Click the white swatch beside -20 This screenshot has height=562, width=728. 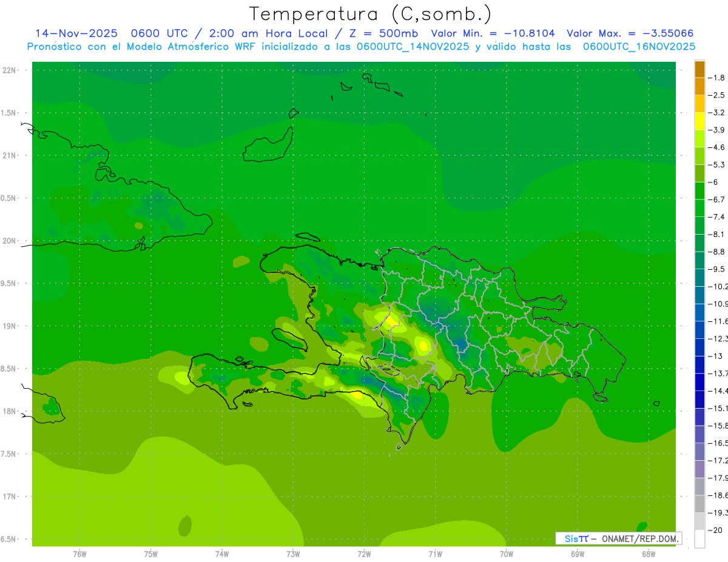click(699, 539)
